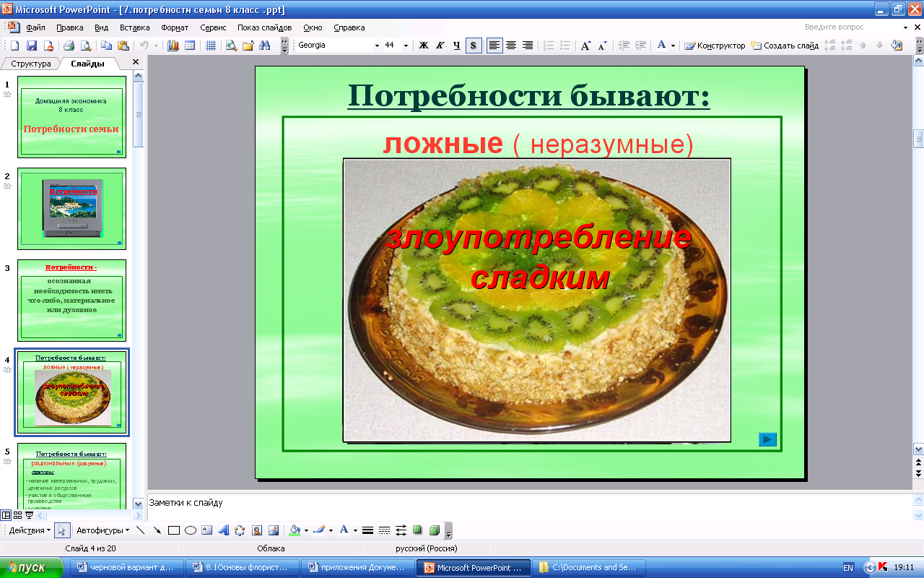Open Undo history dropdown arrow
The image size is (924, 578).
tap(156, 46)
